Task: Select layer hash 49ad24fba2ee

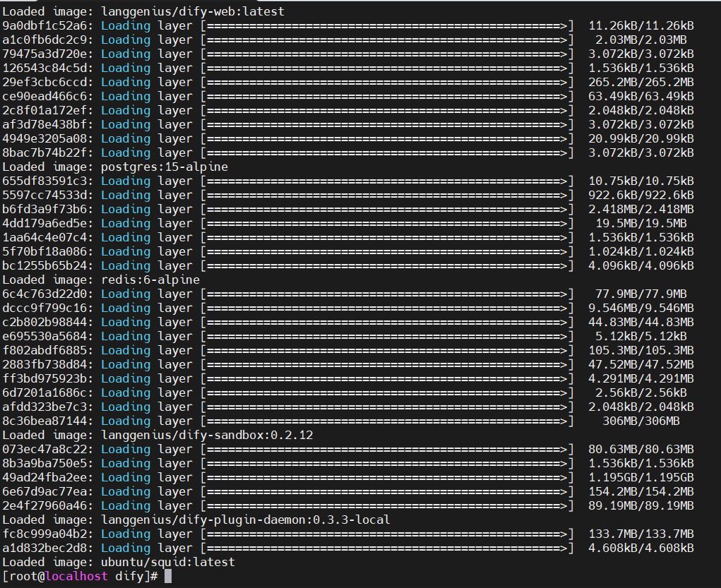Action: (44, 478)
